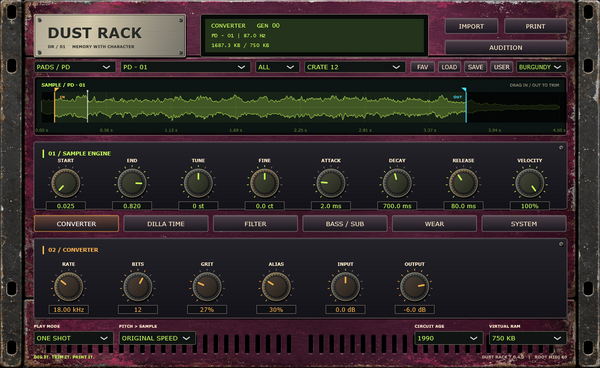Click the RELEASE value field 80.0 ms
Viewport: 600px width, 368px height.
pos(463,206)
